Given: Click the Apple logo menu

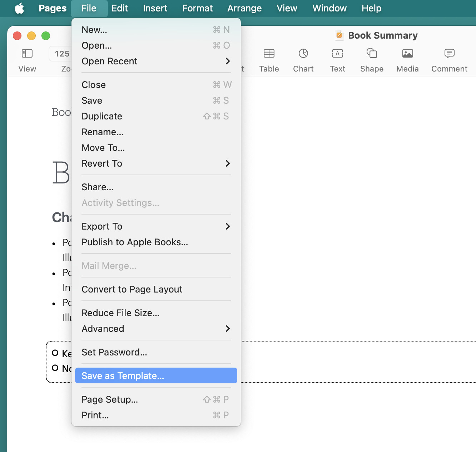Looking at the screenshot, I should (x=19, y=8).
